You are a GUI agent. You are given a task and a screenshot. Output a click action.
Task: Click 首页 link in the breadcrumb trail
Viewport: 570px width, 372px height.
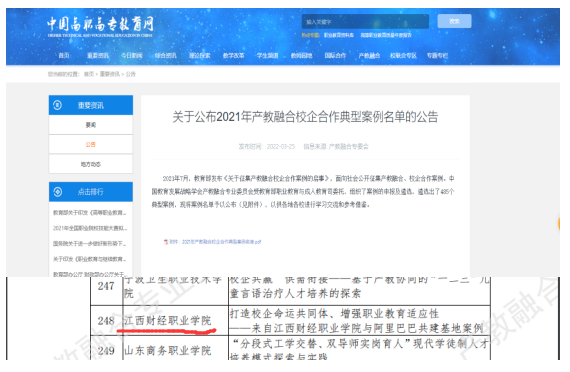tap(89, 74)
